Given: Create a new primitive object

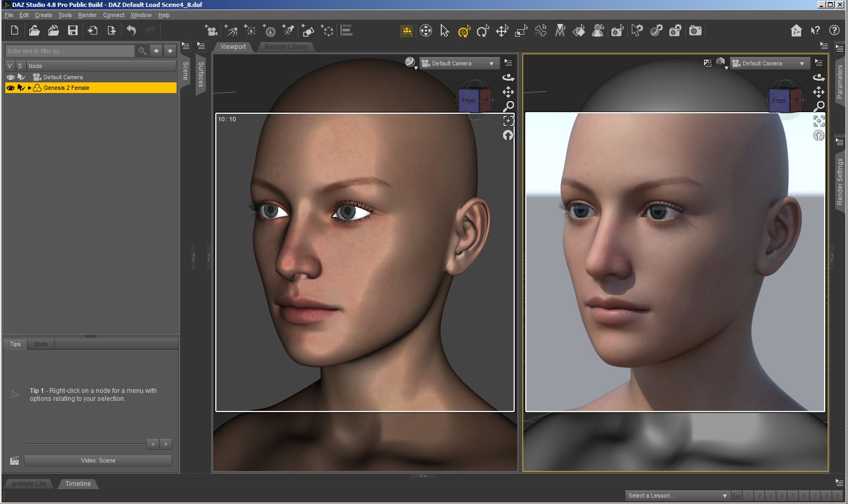Looking at the screenshot, I should click(x=308, y=31).
